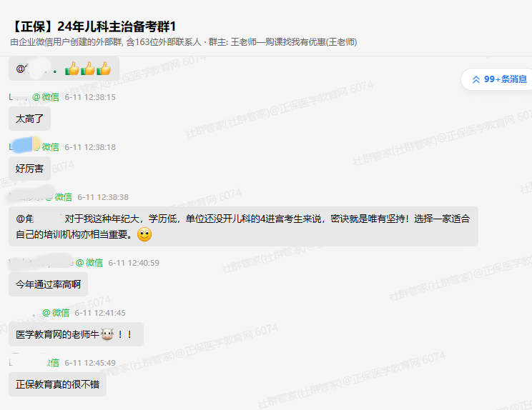Click the double-chevron up arrow icon
This screenshot has height=410, width=532.
tap(476, 79)
